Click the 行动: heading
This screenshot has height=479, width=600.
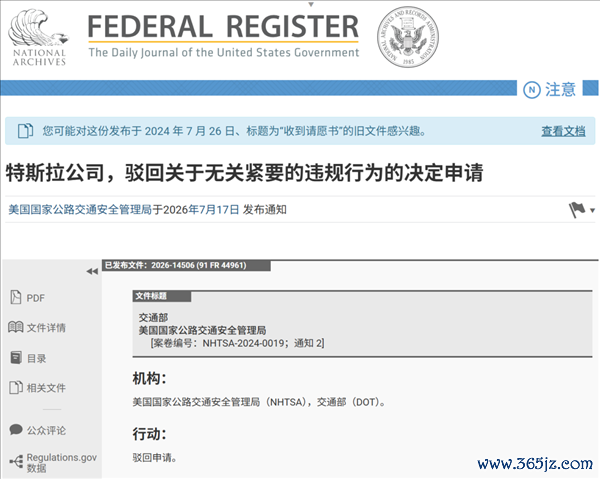pyautogui.click(x=150, y=434)
